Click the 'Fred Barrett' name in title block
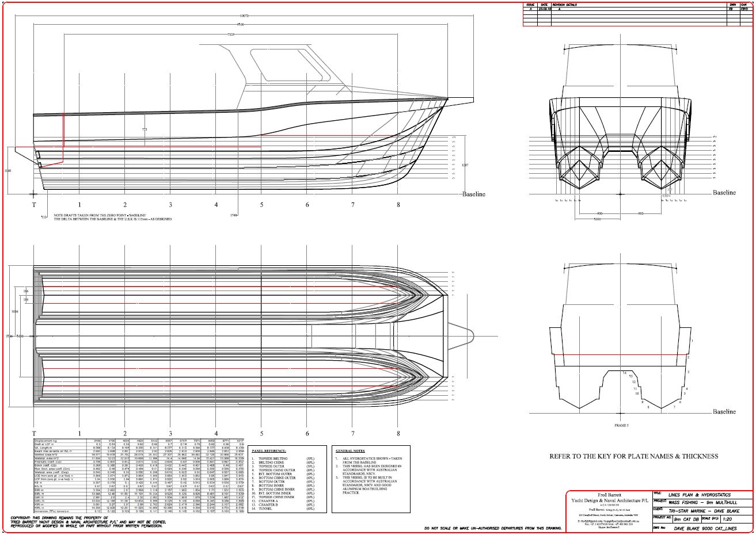 click(x=609, y=496)
